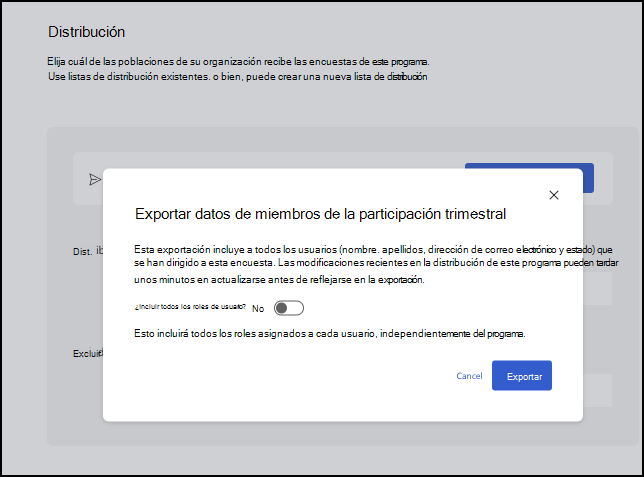This screenshot has width=644, height=477.
Task: Click the paper plane send icon
Action: 95,180
